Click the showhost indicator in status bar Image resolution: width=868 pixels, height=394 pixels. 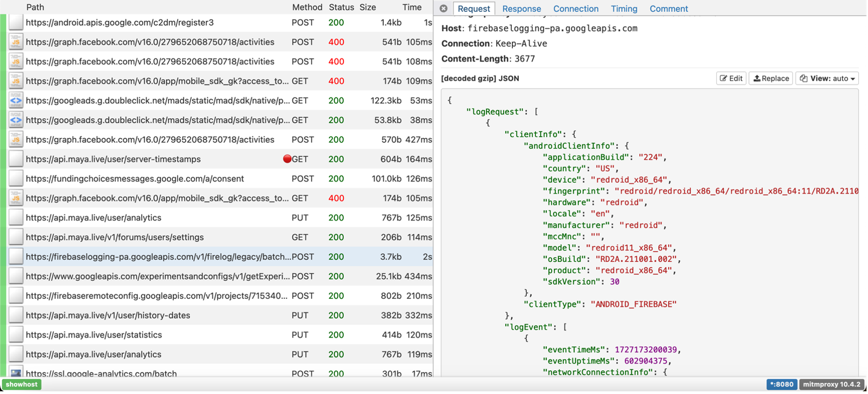tap(22, 384)
